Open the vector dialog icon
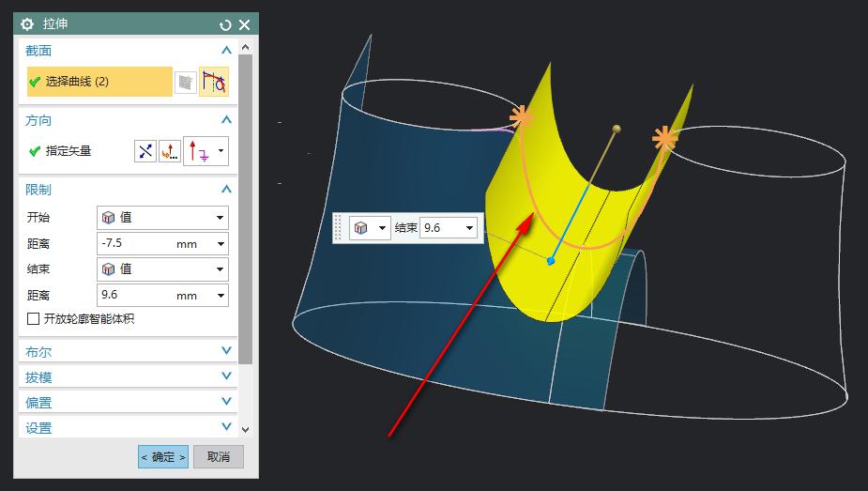The width and height of the screenshot is (868, 491). click(x=170, y=150)
